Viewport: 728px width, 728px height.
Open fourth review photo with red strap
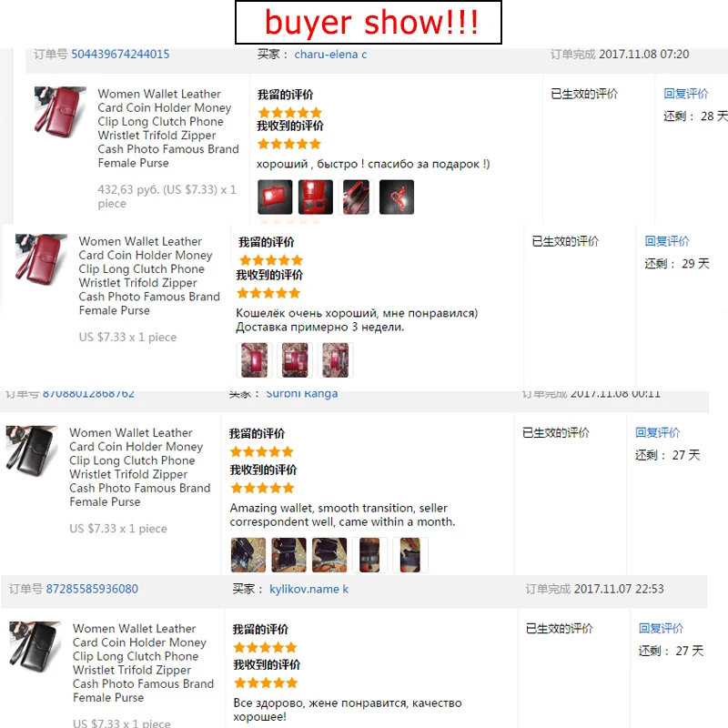coord(397,197)
